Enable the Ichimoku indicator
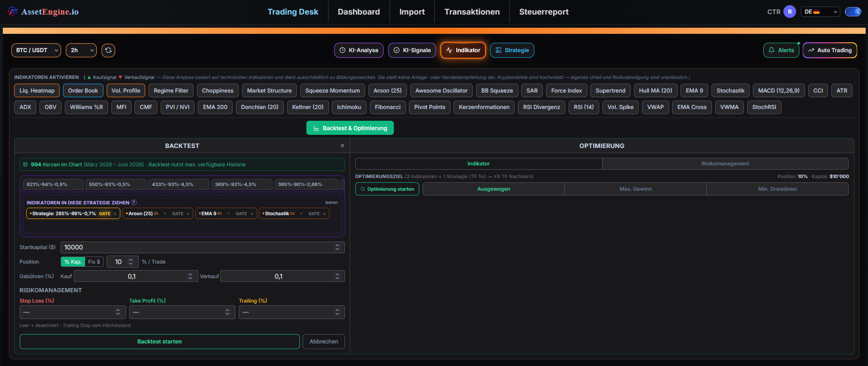This screenshot has width=868, height=366. point(349,107)
